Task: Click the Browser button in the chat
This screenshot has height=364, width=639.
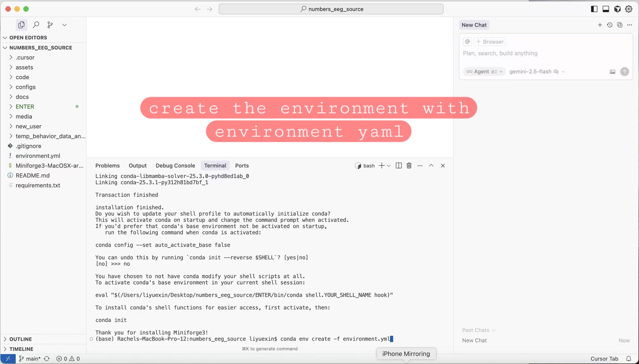Action: point(490,42)
